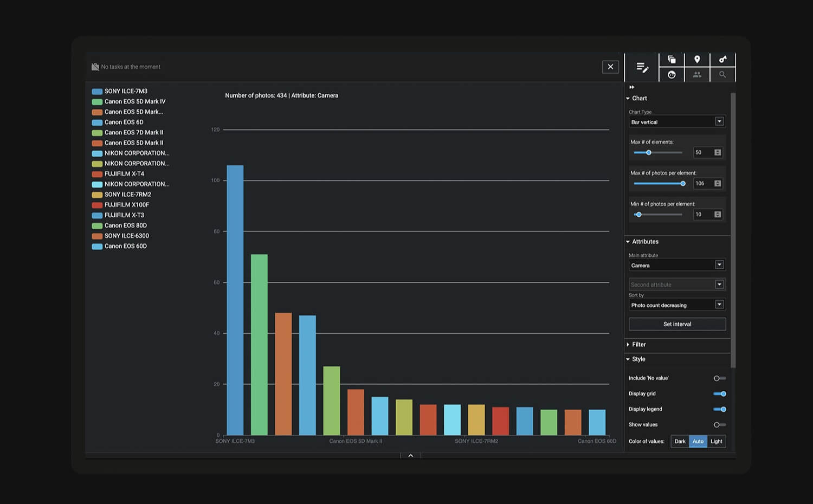Click stepper beside Max photos per element value
This screenshot has height=504, width=813.
(x=718, y=184)
